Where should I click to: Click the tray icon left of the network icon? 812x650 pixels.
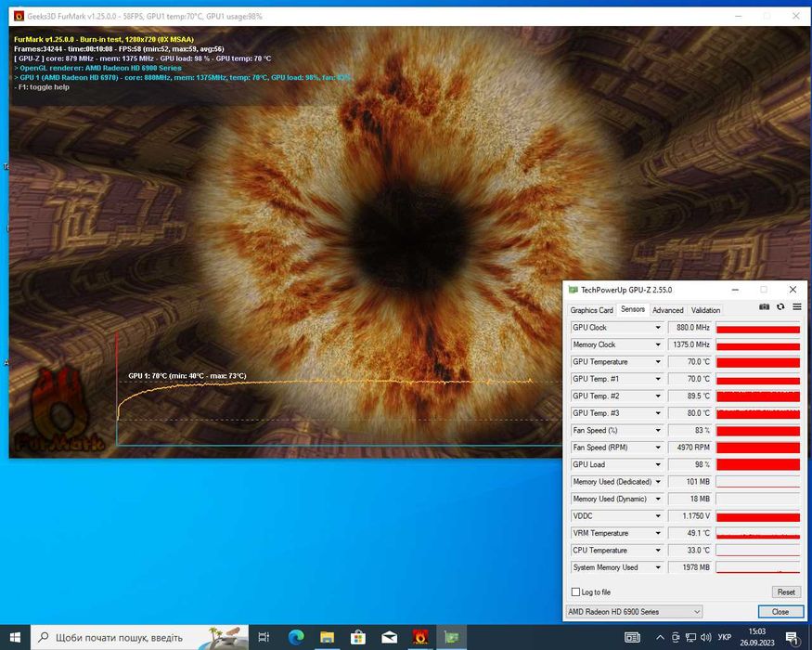[x=676, y=637]
